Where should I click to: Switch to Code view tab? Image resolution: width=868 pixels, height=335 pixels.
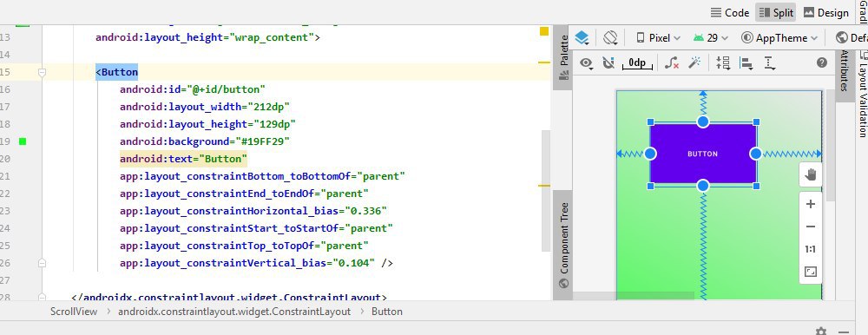730,13
